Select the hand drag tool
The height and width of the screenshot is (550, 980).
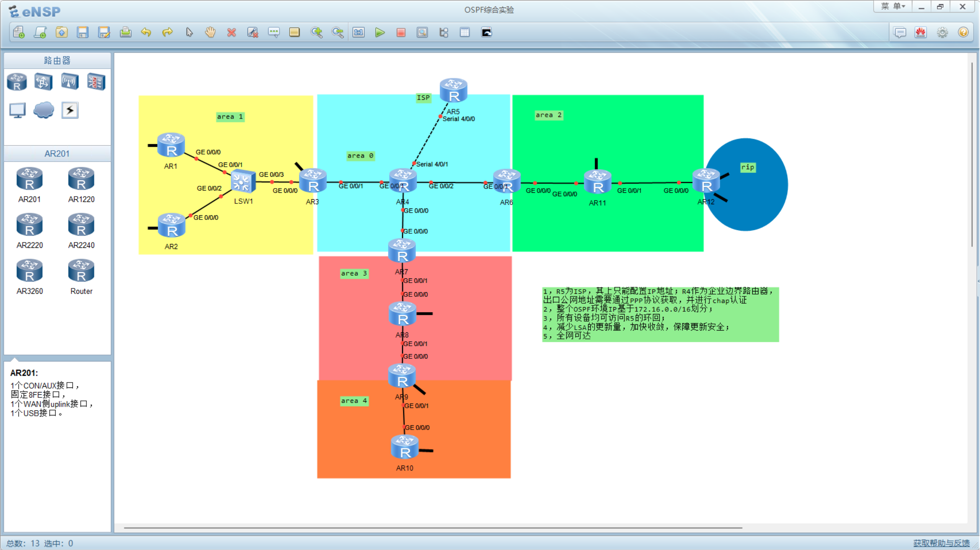pyautogui.click(x=210, y=33)
